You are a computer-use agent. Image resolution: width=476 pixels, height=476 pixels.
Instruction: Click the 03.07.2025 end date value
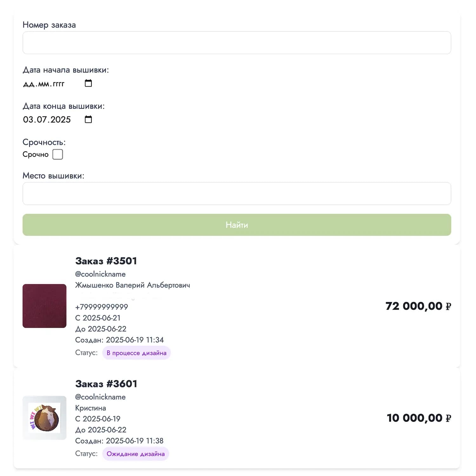(x=47, y=120)
